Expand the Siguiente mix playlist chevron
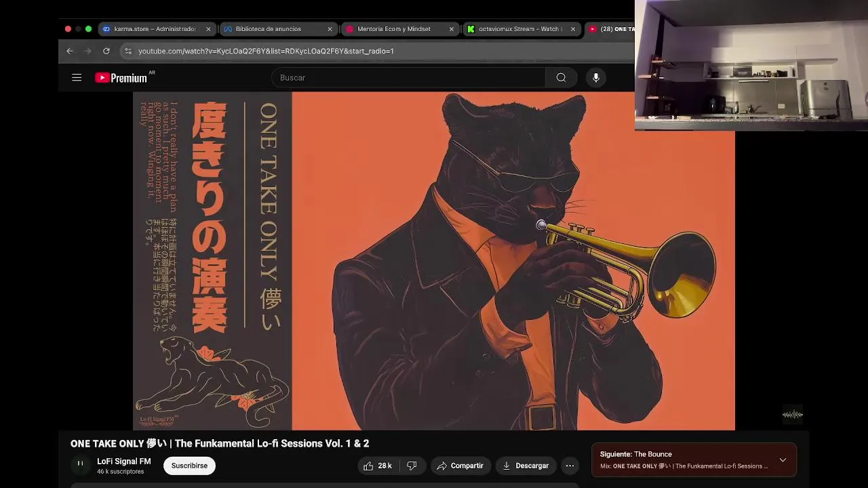Screen dimensions: 868x488 pos(783,460)
